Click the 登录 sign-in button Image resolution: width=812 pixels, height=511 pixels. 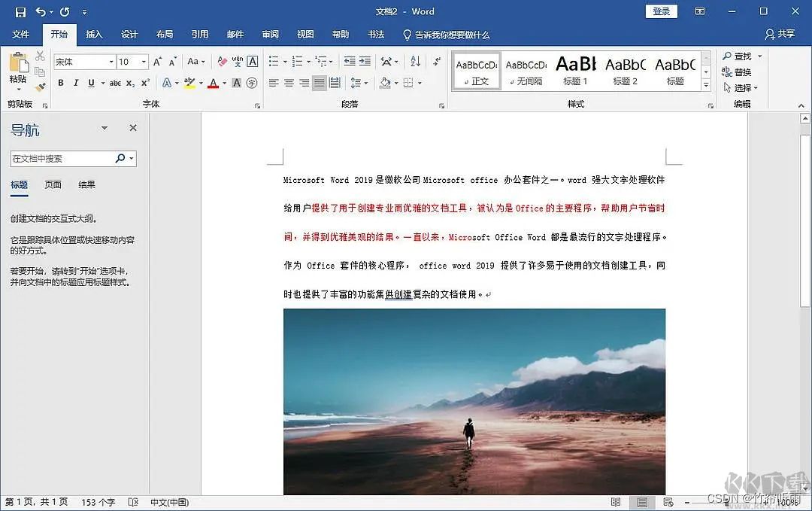point(661,11)
